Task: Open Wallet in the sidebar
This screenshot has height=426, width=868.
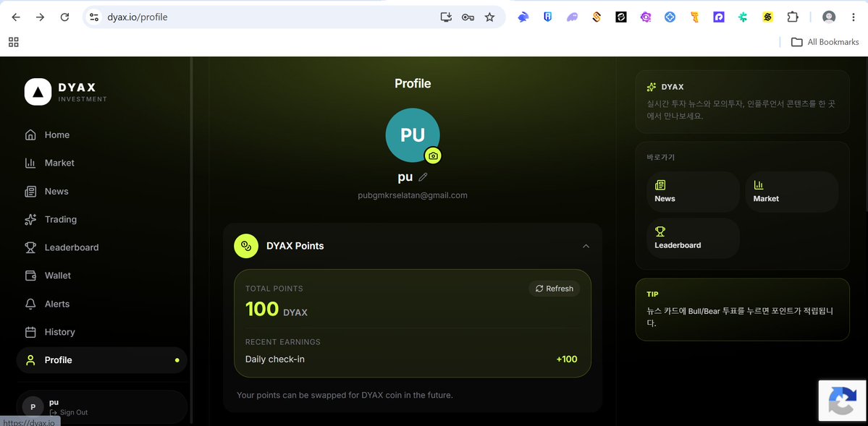Action: tap(102, 276)
